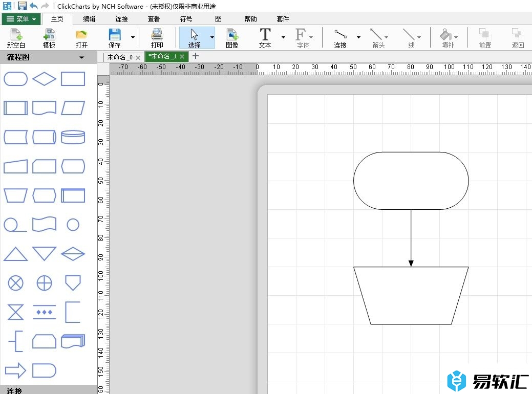Pick the document shape with wavy bottom
This screenshot has height=394, width=532.
click(45, 108)
